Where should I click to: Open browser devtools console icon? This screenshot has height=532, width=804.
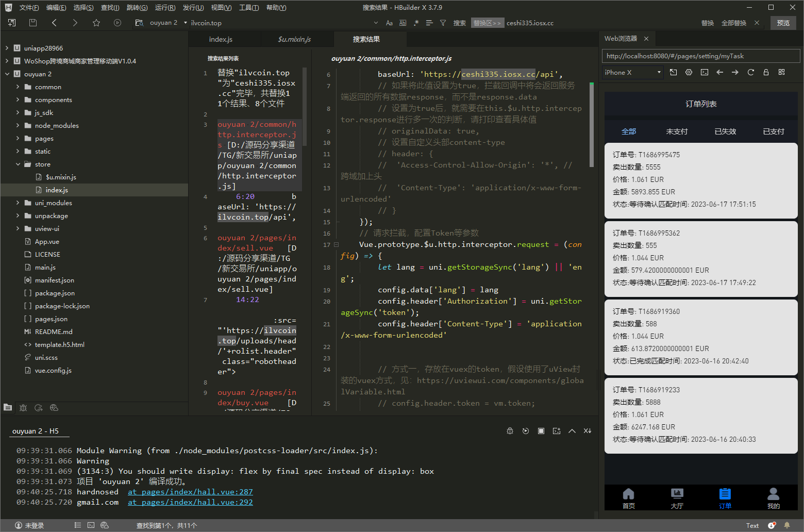(x=704, y=72)
